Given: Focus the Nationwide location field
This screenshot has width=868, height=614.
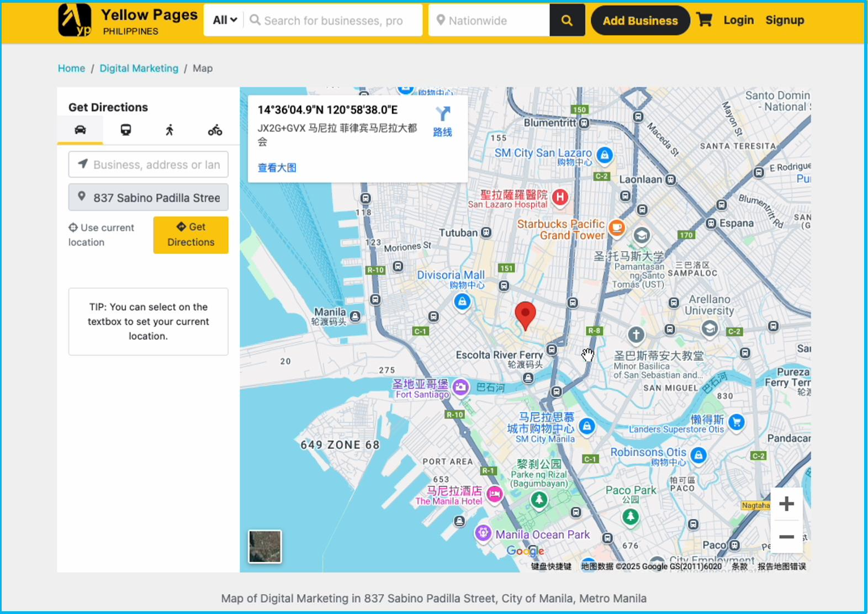Looking at the screenshot, I should pyautogui.click(x=489, y=20).
